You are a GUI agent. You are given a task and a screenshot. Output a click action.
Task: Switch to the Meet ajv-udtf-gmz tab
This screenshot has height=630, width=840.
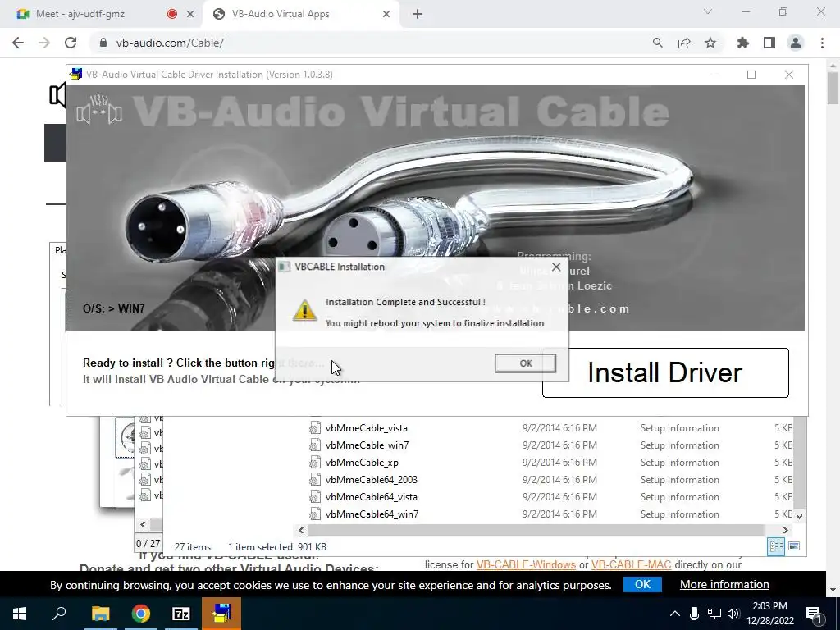click(x=80, y=14)
